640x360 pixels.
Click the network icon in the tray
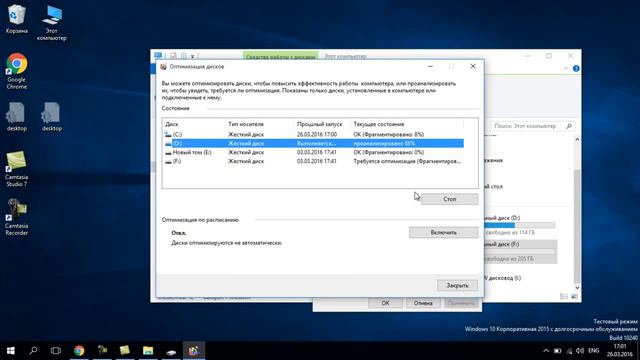pos(569,351)
